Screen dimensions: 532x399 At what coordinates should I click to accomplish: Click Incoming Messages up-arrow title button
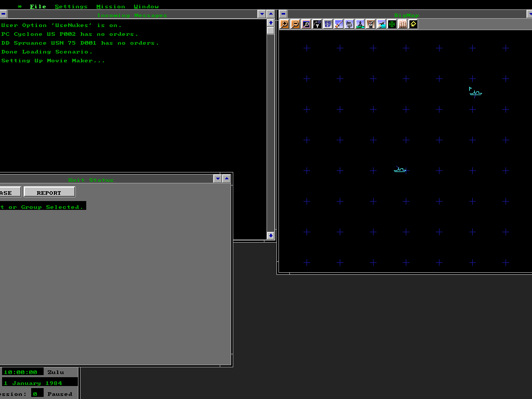(x=270, y=14)
